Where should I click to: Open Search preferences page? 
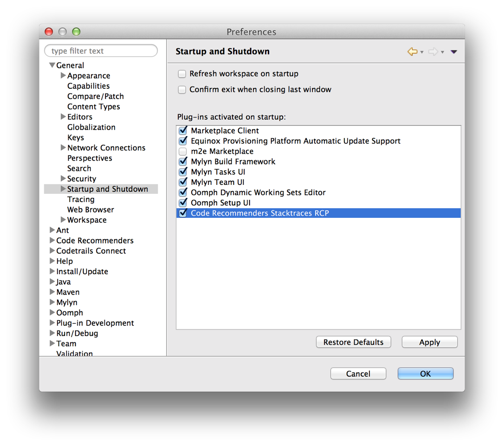[x=79, y=168]
